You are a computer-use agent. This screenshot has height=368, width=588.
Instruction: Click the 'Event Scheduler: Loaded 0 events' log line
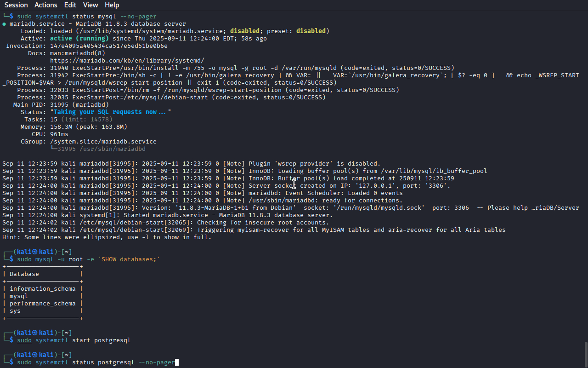203,193
